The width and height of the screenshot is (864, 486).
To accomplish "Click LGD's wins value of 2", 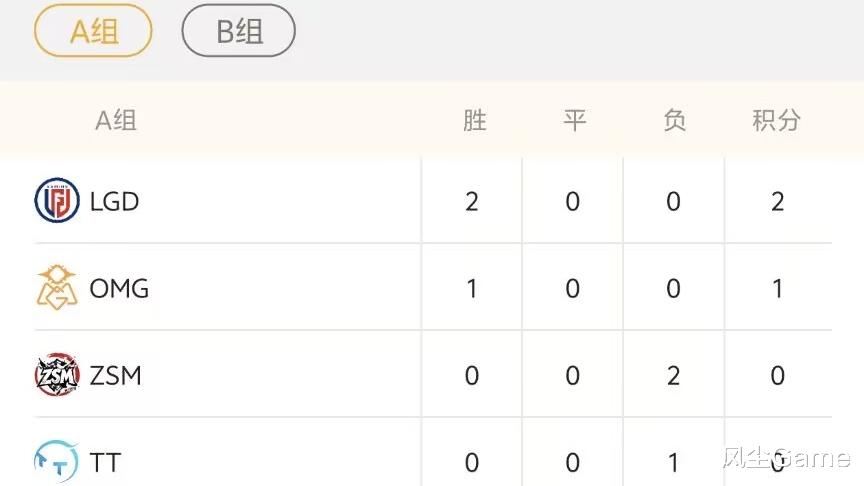I will coord(472,202).
